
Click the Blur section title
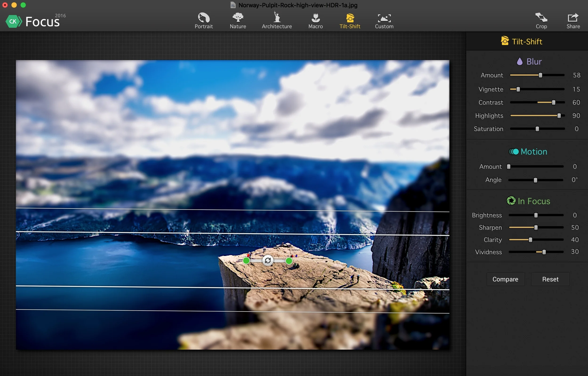(534, 61)
